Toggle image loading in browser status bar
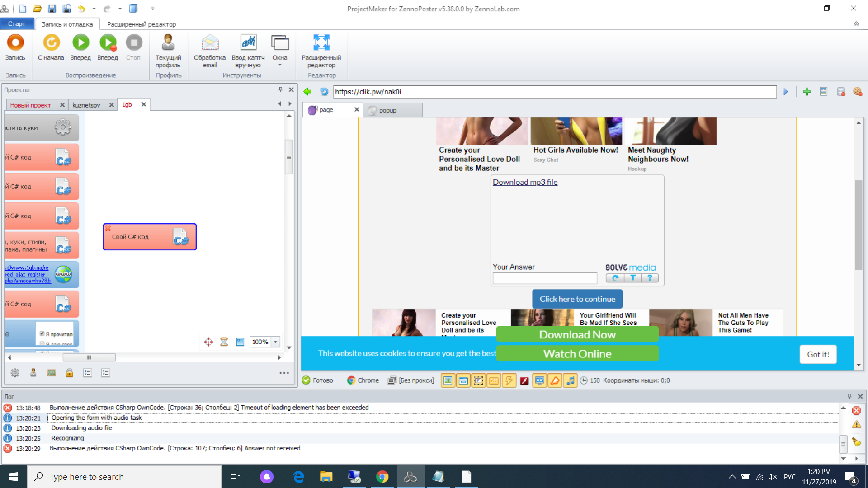Viewport: 868px width, 488px height. 448,380
